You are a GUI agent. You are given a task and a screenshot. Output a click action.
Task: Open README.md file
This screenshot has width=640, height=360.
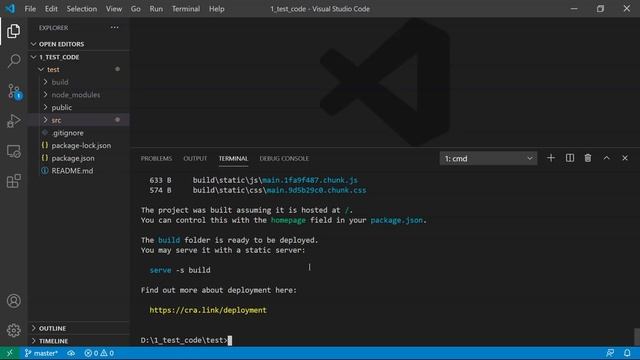(x=78, y=171)
